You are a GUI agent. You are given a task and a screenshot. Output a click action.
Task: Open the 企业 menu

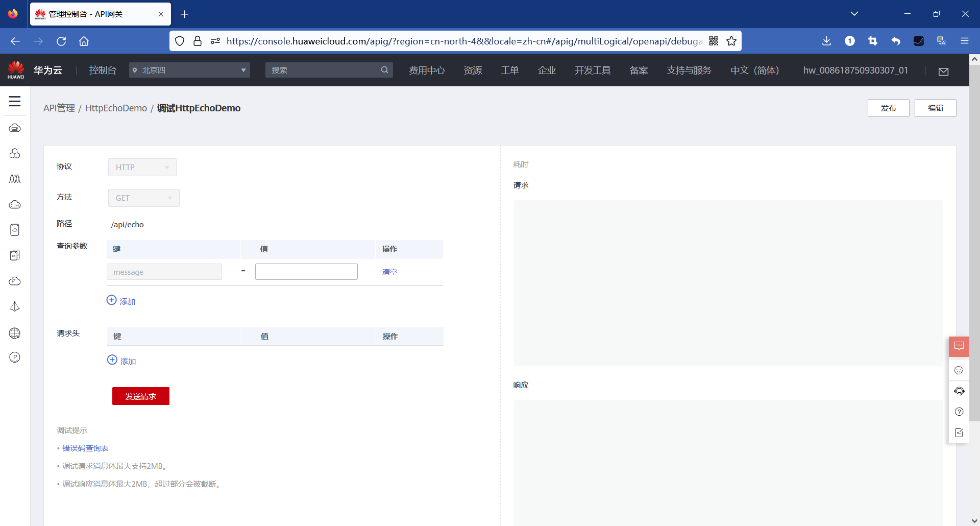pos(547,70)
